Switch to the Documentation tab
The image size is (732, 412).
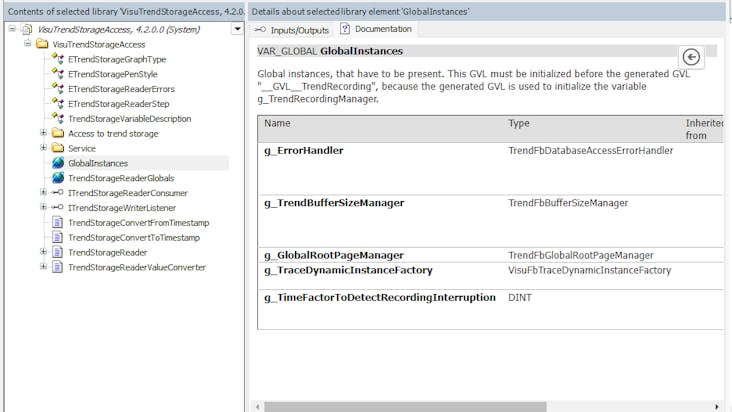[382, 30]
